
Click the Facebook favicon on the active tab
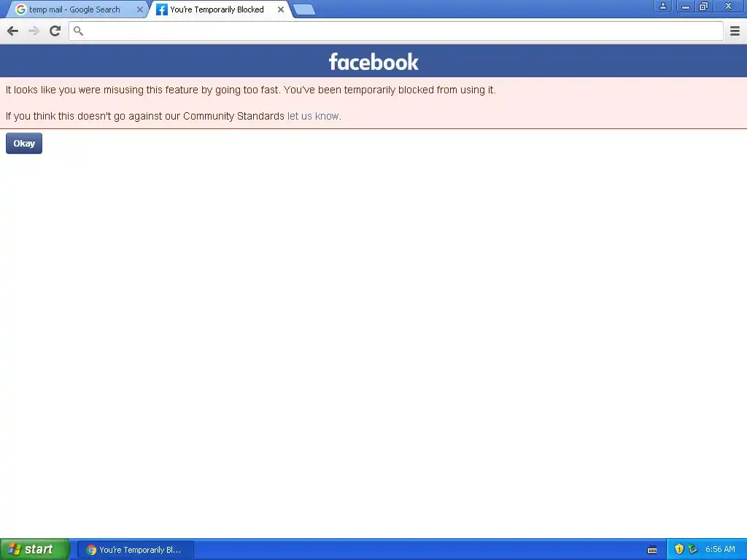162,9
